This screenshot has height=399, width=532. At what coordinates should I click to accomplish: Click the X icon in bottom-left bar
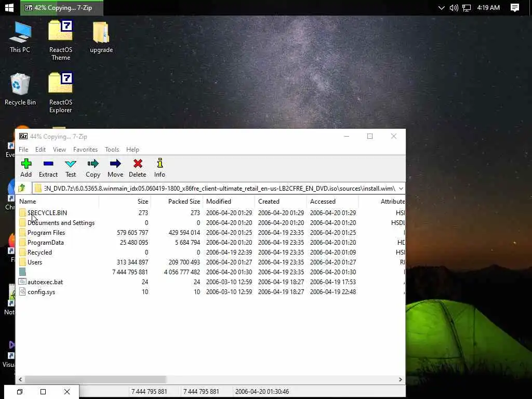click(x=67, y=392)
